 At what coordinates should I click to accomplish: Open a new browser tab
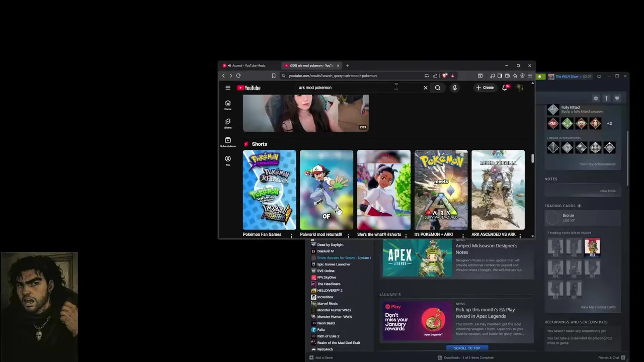pos(347,65)
